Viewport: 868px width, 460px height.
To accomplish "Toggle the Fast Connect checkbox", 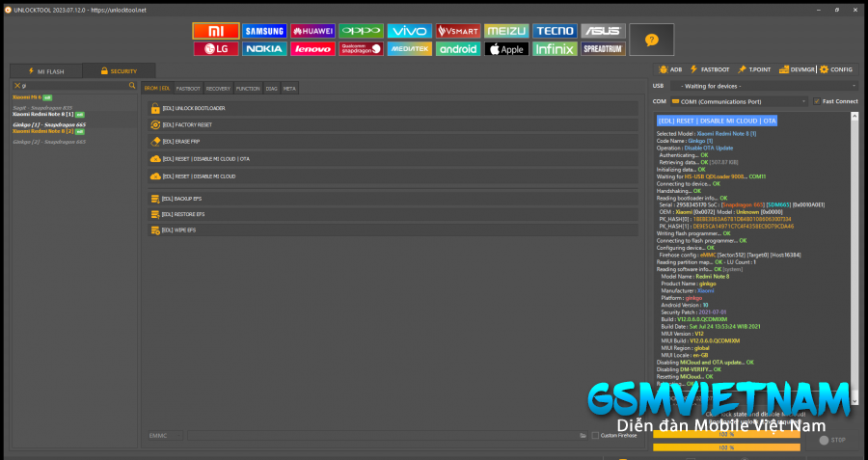I will 817,101.
